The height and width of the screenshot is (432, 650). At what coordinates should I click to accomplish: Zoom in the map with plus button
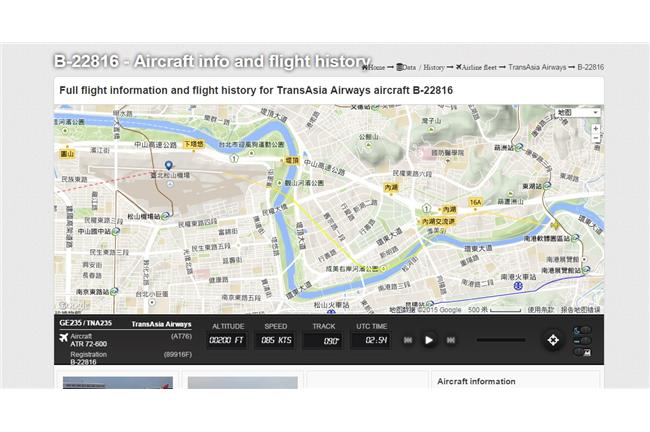(596, 129)
